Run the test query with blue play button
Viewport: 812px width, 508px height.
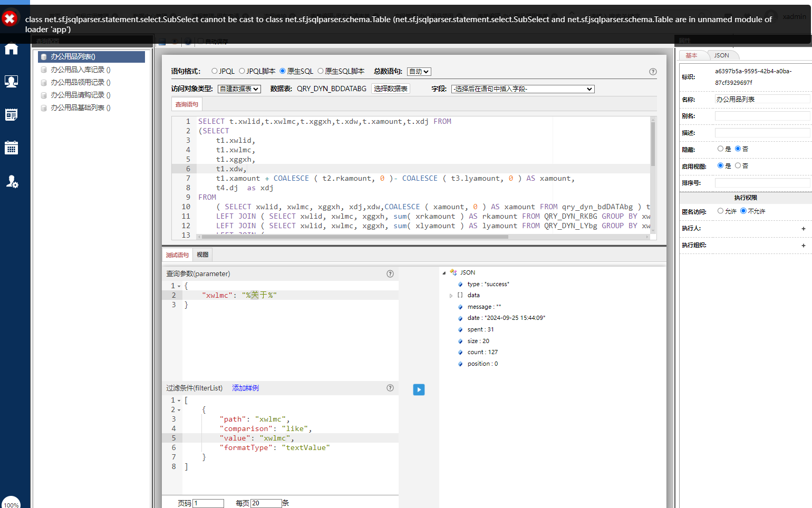(419, 389)
